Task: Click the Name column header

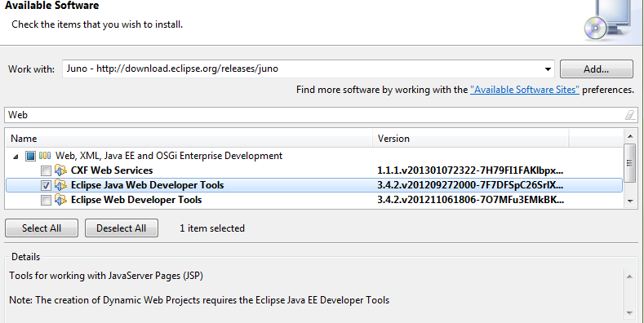Action: (189, 139)
